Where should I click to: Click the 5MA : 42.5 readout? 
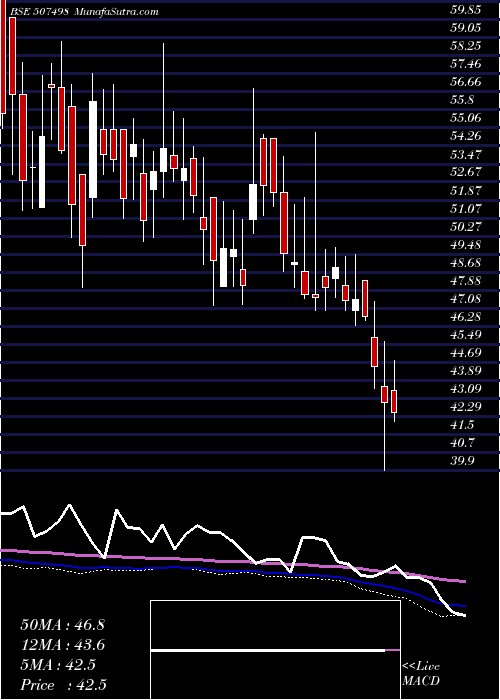point(58,665)
